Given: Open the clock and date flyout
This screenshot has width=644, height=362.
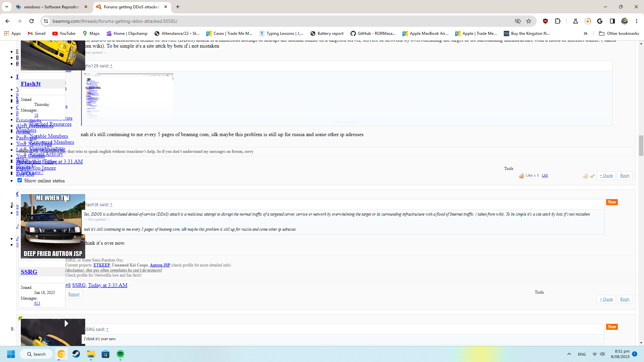Looking at the screenshot, I should coord(620,354).
